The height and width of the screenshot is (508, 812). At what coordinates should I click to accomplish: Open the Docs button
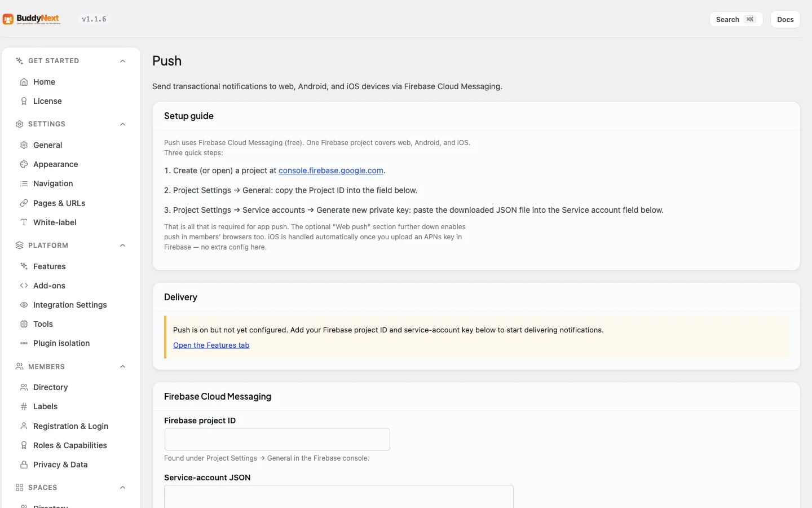click(x=785, y=19)
